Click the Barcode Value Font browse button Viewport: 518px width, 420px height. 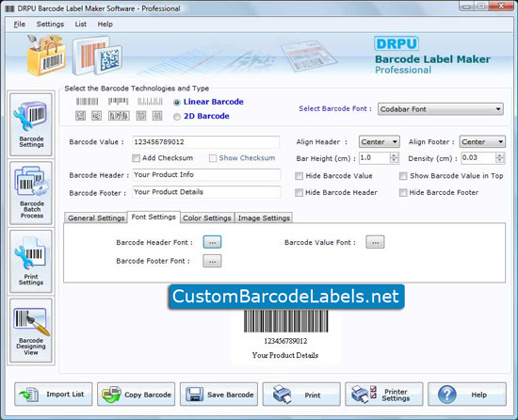pyautogui.click(x=375, y=242)
